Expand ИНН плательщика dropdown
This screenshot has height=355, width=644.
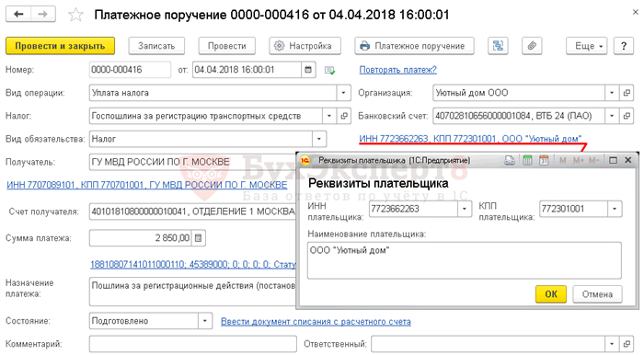tap(464, 209)
